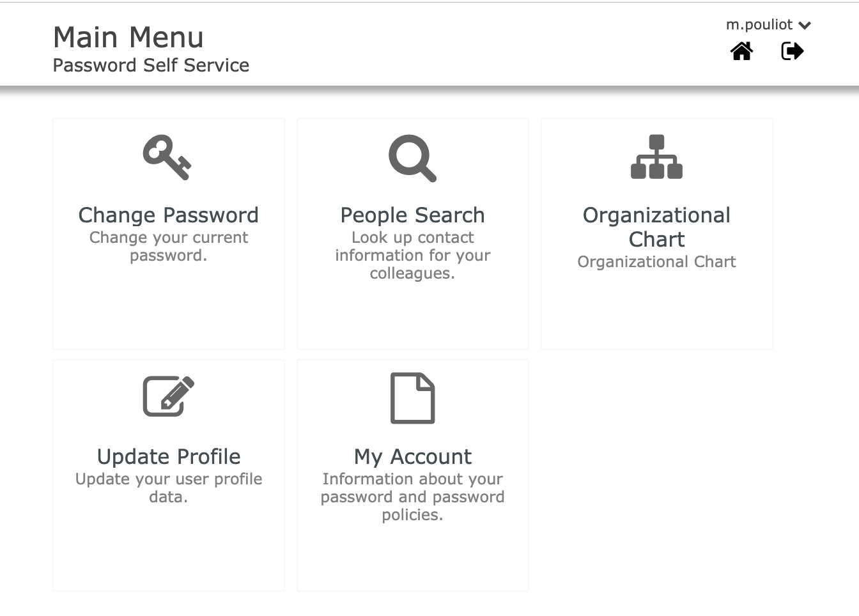Open the Change Password tile

tap(168, 233)
